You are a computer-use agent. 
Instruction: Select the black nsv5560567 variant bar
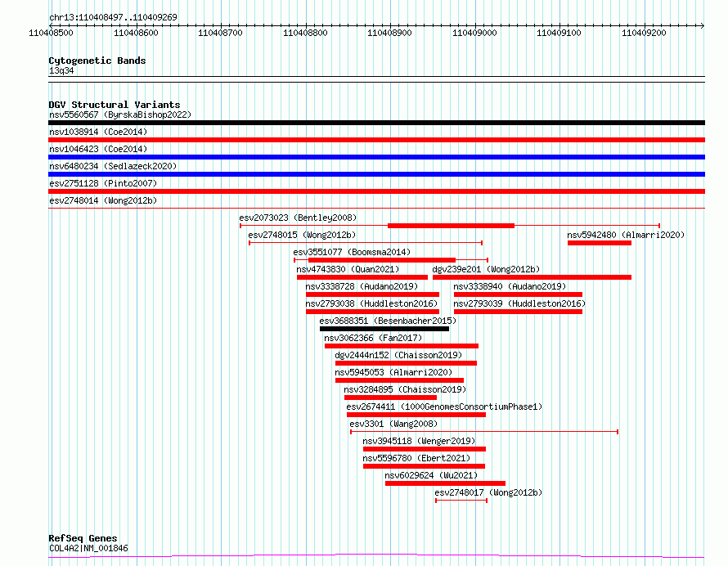376,123
